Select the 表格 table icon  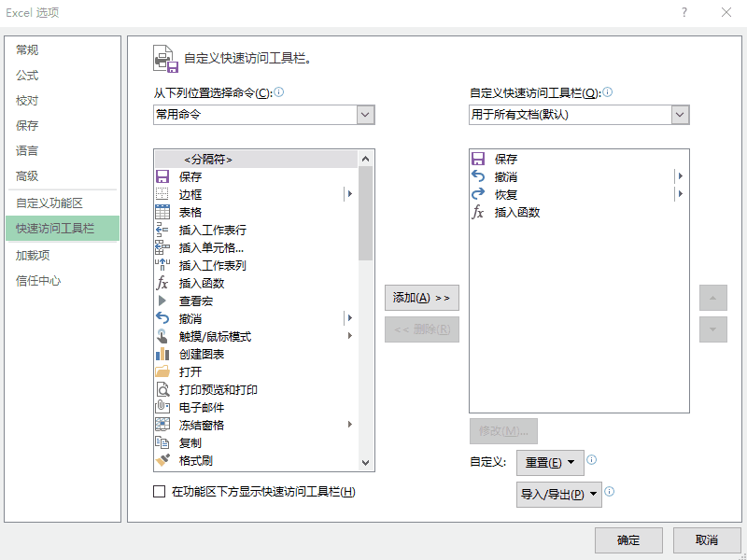[x=162, y=212]
